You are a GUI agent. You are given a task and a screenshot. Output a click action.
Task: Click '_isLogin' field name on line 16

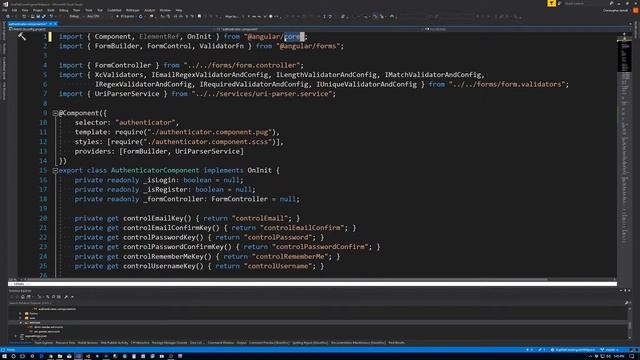[x=159, y=180]
